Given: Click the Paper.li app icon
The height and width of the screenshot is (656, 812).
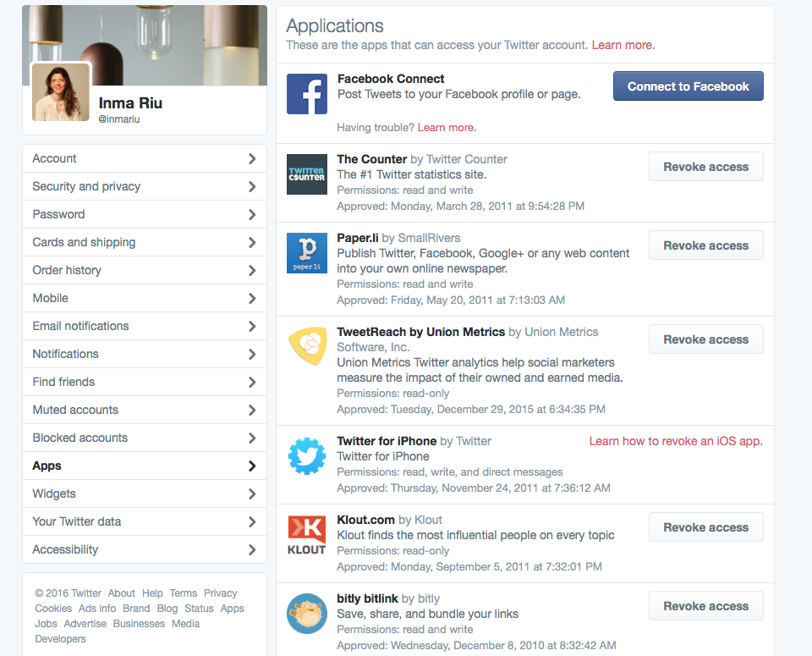Looking at the screenshot, I should (x=307, y=253).
